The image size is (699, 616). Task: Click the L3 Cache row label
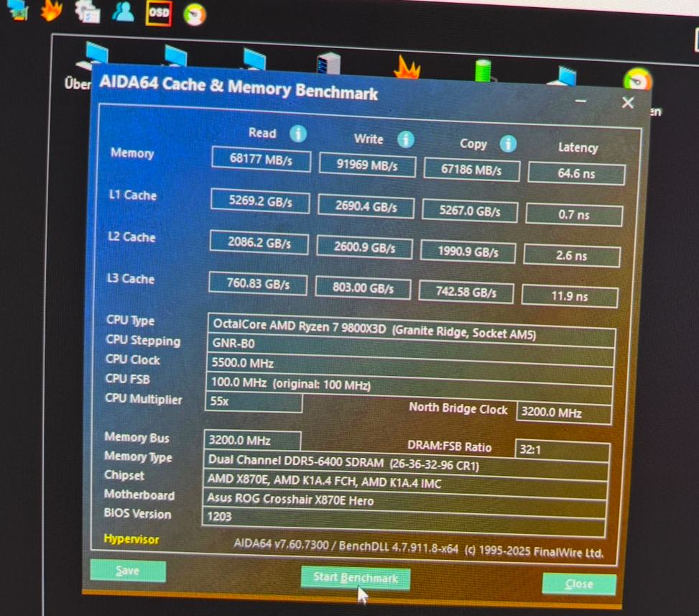coord(131,279)
